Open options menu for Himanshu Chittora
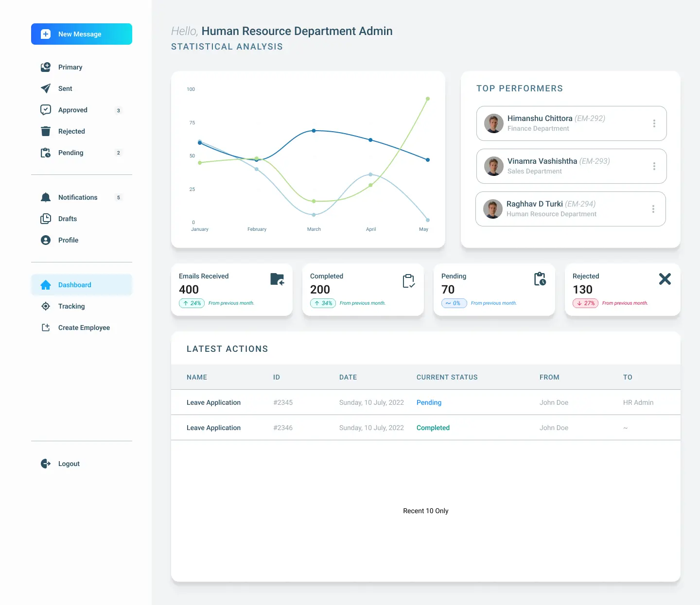This screenshot has width=700, height=605. click(654, 123)
